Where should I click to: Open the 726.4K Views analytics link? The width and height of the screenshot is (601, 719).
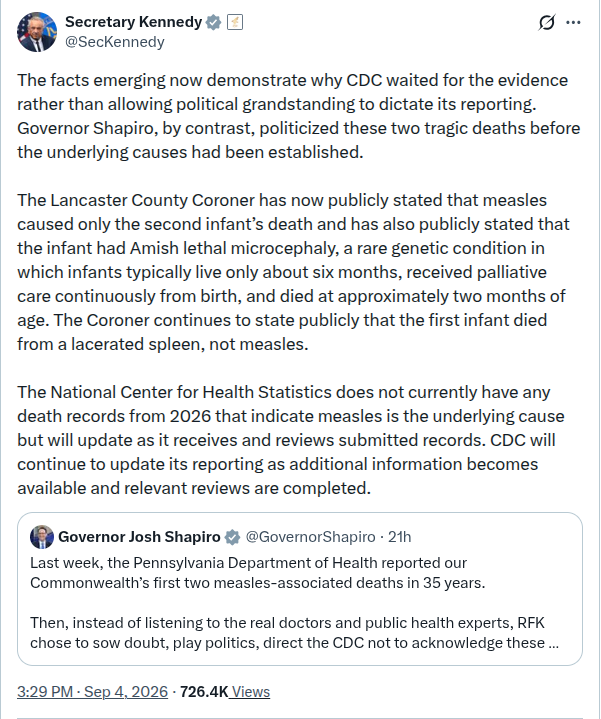tap(225, 691)
